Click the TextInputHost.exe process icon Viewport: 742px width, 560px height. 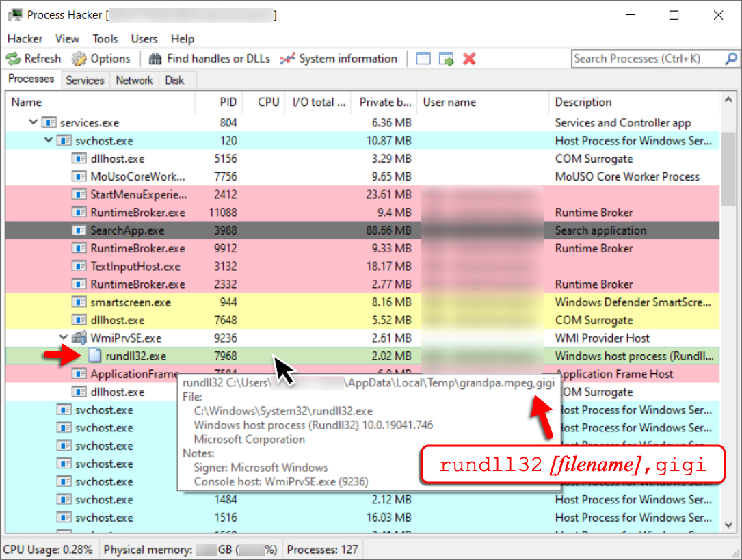(79, 266)
